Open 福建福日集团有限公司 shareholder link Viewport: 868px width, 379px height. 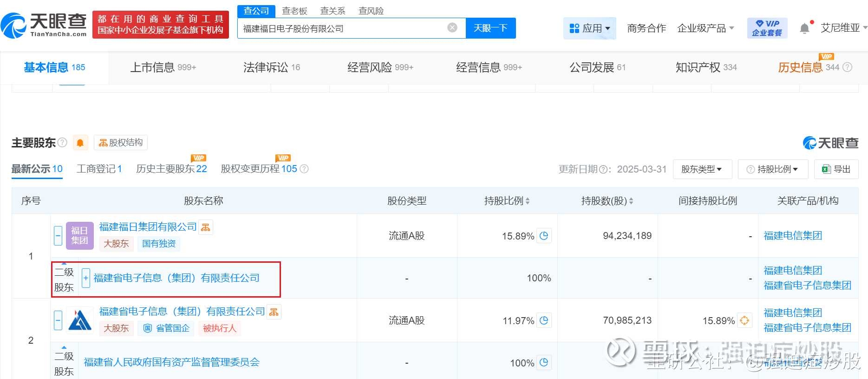pyautogui.click(x=148, y=227)
